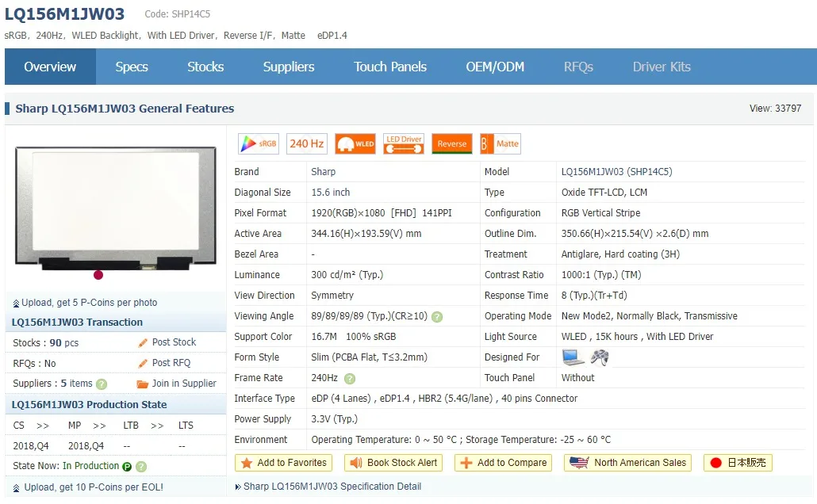Go to the OEM/ODM tab
The width and height of the screenshot is (817, 504).
click(495, 67)
